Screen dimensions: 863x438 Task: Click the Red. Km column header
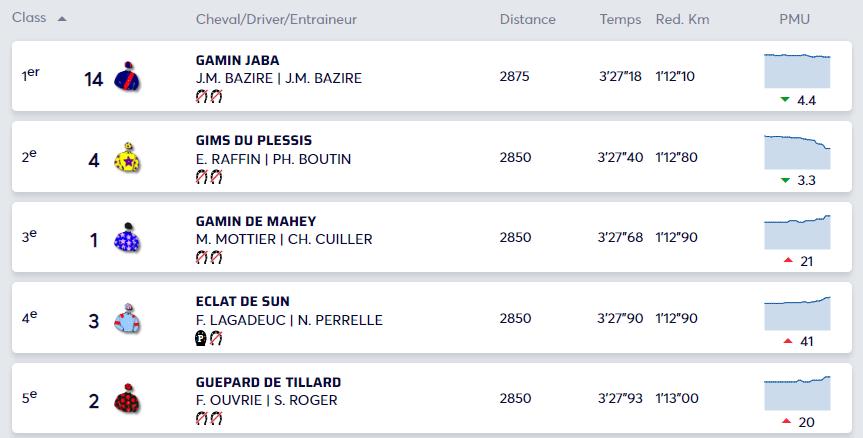(x=682, y=19)
